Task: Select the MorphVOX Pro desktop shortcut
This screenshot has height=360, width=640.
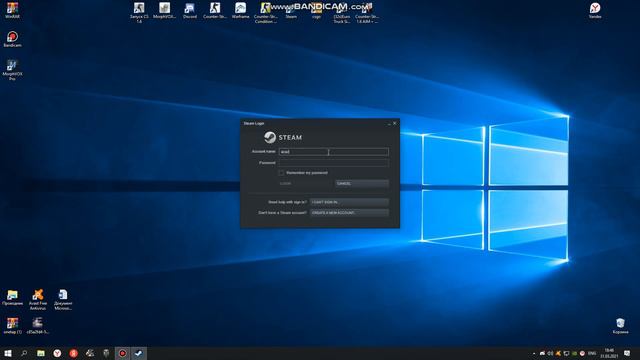Action: pos(12,70)
